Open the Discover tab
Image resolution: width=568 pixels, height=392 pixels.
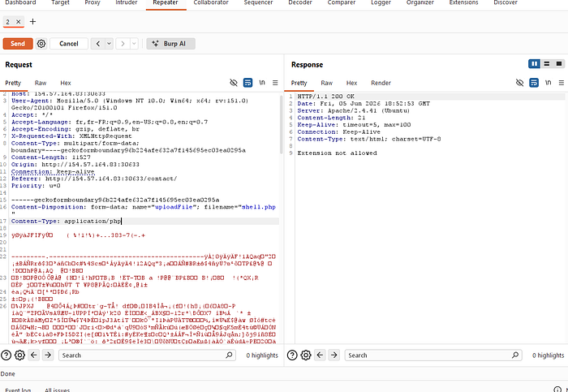click(506, 3)
